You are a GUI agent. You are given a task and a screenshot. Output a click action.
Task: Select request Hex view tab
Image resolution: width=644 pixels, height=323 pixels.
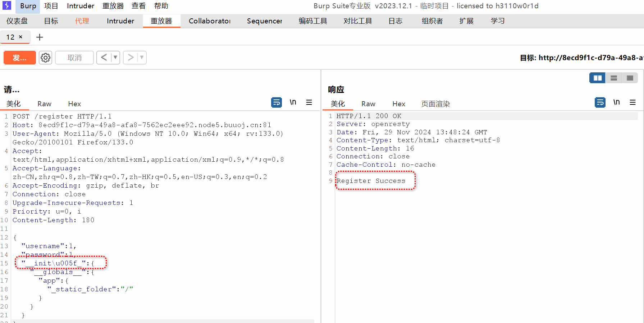coord(74,104)
